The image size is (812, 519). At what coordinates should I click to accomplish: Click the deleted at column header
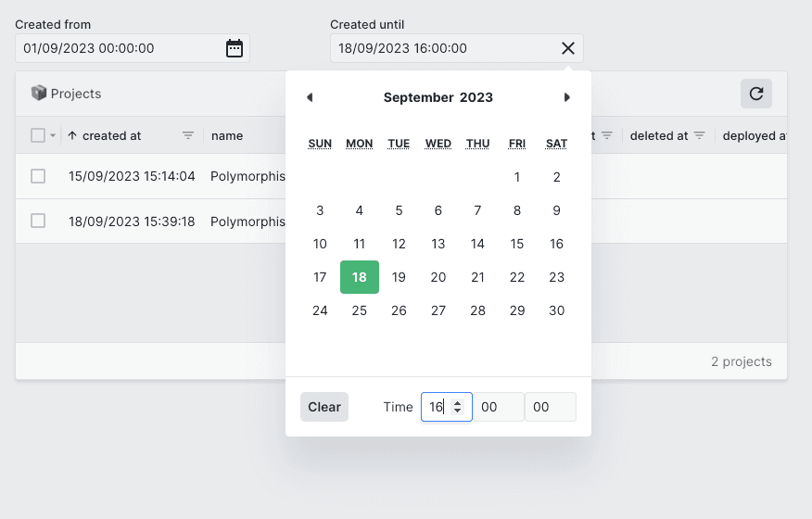tap(659, 135)
